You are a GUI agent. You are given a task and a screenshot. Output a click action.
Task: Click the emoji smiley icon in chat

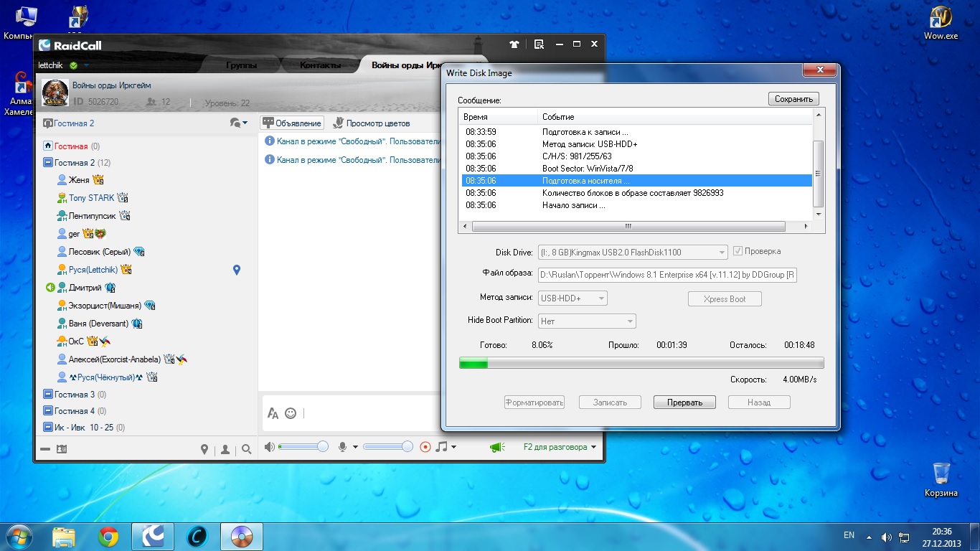(291, 413)
